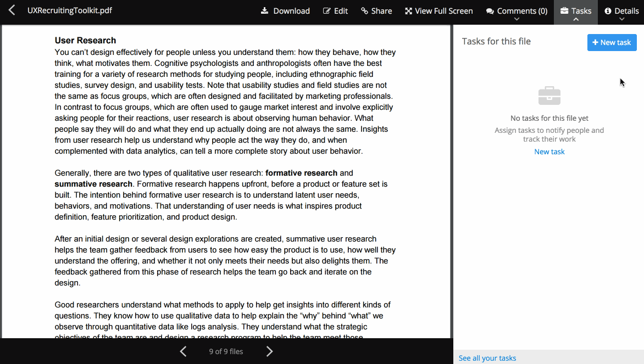Click the Edit pencil icon
Viewport: 644px width, 364px height.
click(x=327, y=11)
